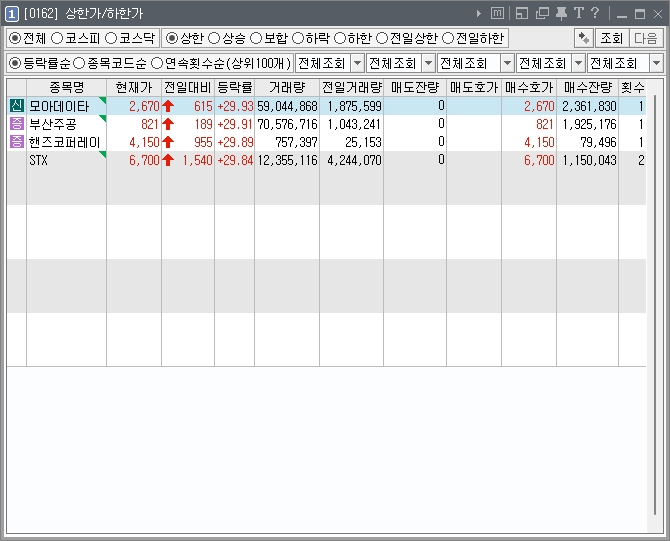Select the 상승 radio button
The height and width of the screenshot is (541, 670).
pyautogui.click(x=214, y=38)
